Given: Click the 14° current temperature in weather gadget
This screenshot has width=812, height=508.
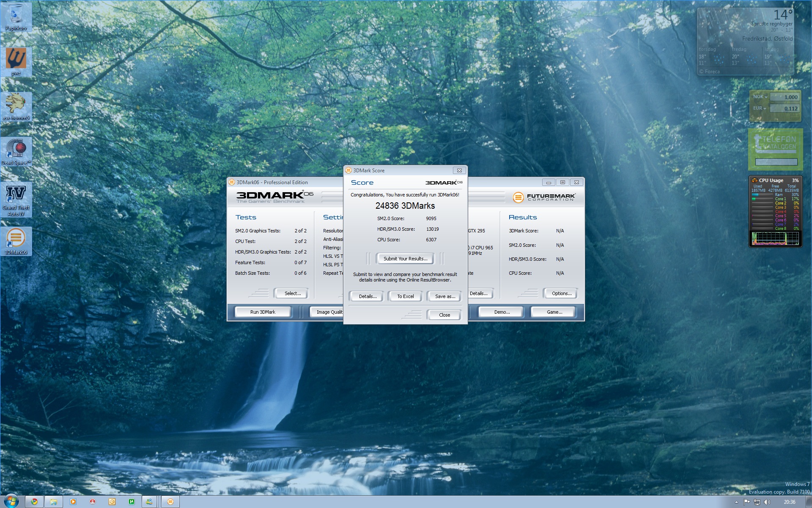Looking at the screenshot, I should pyautogui.click(x=783, y=15).
